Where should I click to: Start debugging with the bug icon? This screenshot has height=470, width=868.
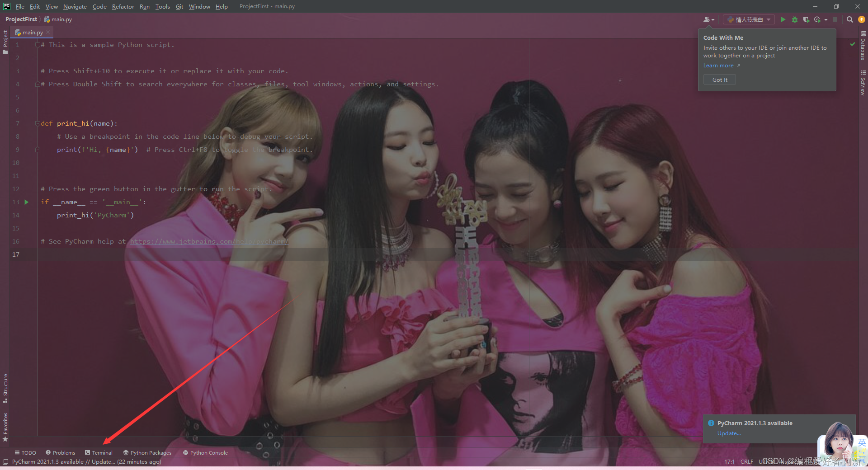point(795,19)
